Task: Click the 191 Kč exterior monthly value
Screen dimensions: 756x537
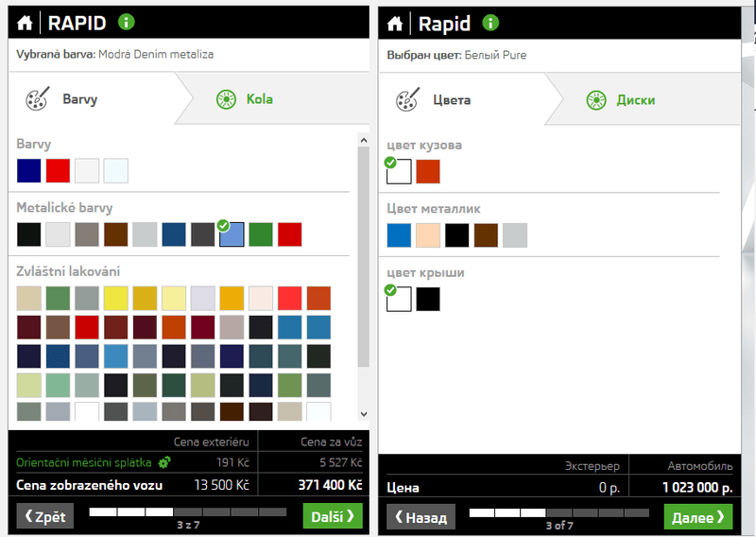Action: click(x=232, y=462)
